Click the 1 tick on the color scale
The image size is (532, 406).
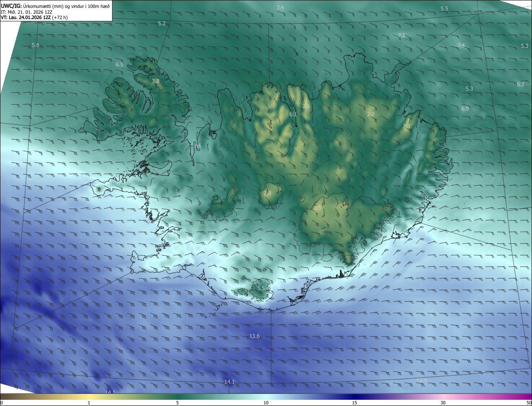89,403
